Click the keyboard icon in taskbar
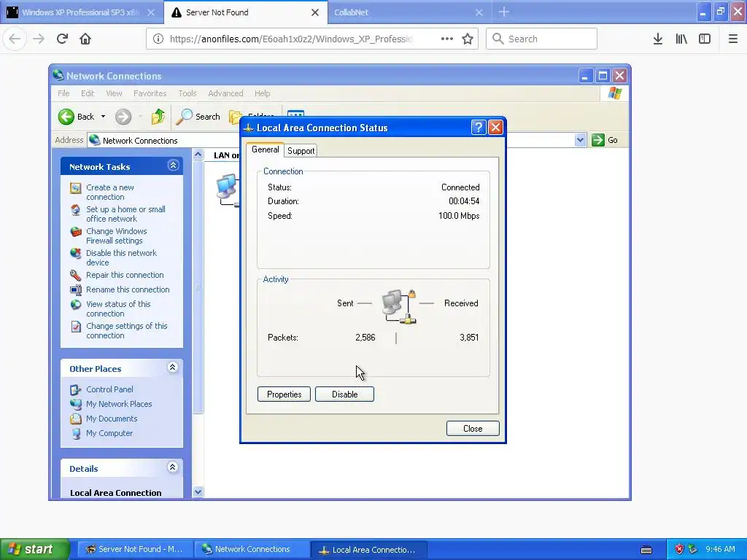 [x=646, y=550]
